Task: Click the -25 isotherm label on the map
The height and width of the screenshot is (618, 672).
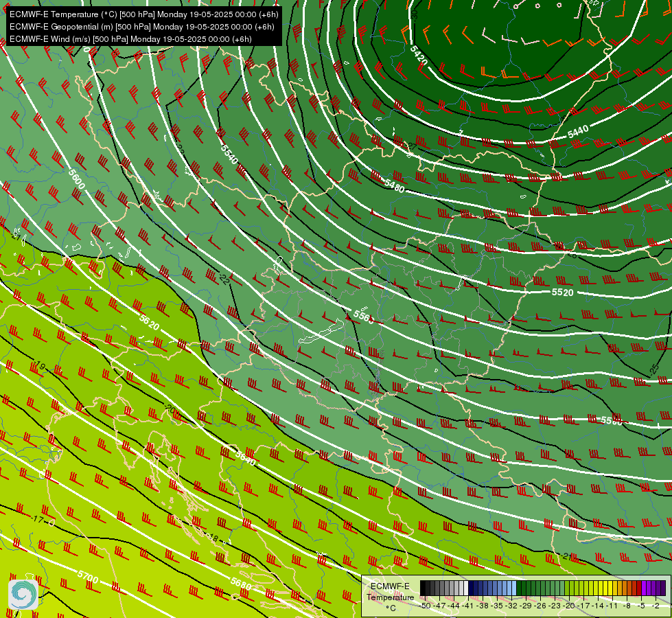Action: tap(653, 369)
